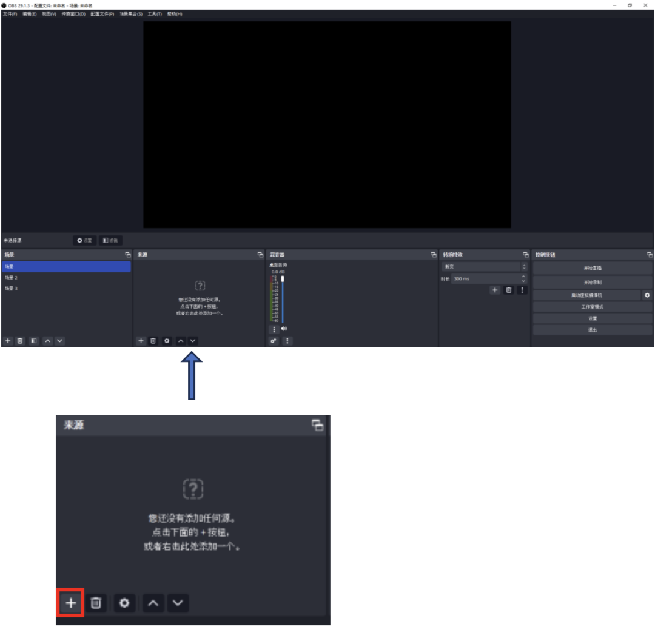Float the 转场特效 transitions panel
Viewport: 655px width, 644px height.
click(525, 255)
